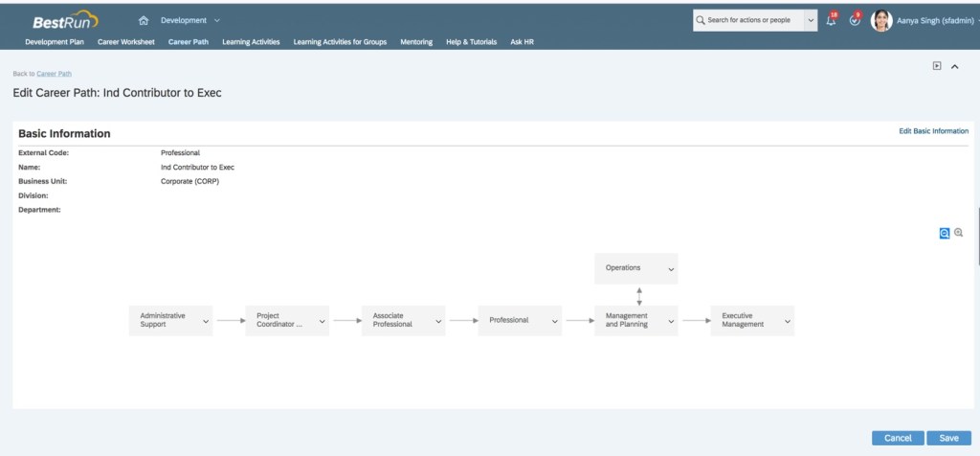This screenshot has width=980, height=456.
Task: Click the home icon in header
Action: coord(144,20)
